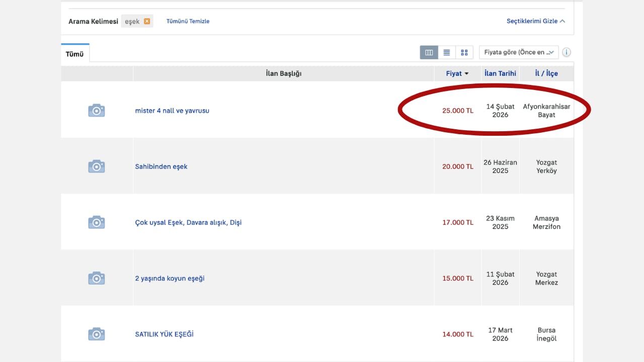The height and width of the screenshot is (362, 644).
Task: Open the '2 yaşında koyun eşeği' listing
Action: click(x=170, y=279)
